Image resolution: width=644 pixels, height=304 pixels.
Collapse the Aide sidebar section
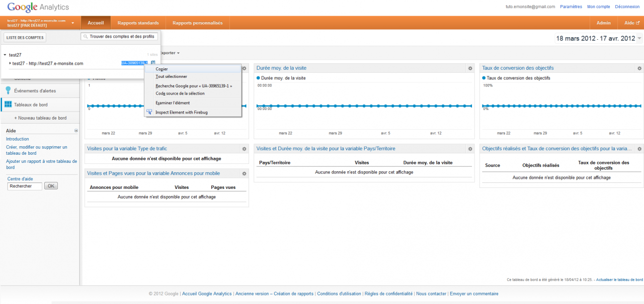(x=76, y=131)
